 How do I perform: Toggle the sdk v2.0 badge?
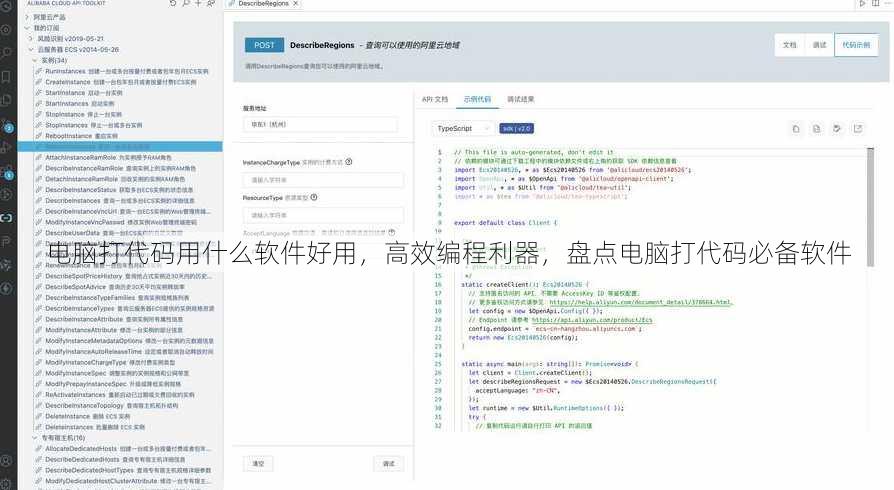click(517, 129)
